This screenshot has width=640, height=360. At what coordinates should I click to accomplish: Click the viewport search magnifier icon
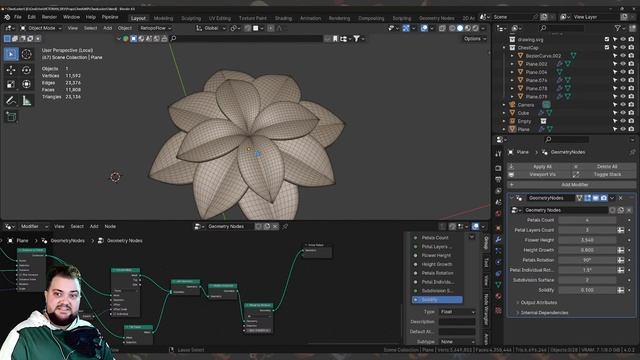pyautogui.click(x=173, y=38)
